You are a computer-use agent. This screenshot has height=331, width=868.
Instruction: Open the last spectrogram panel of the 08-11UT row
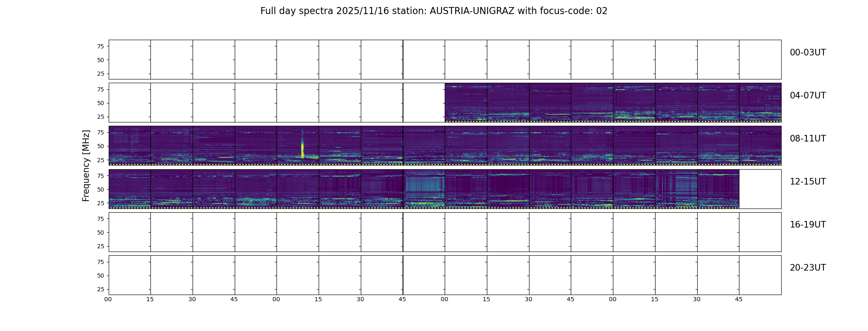(760, 146)
